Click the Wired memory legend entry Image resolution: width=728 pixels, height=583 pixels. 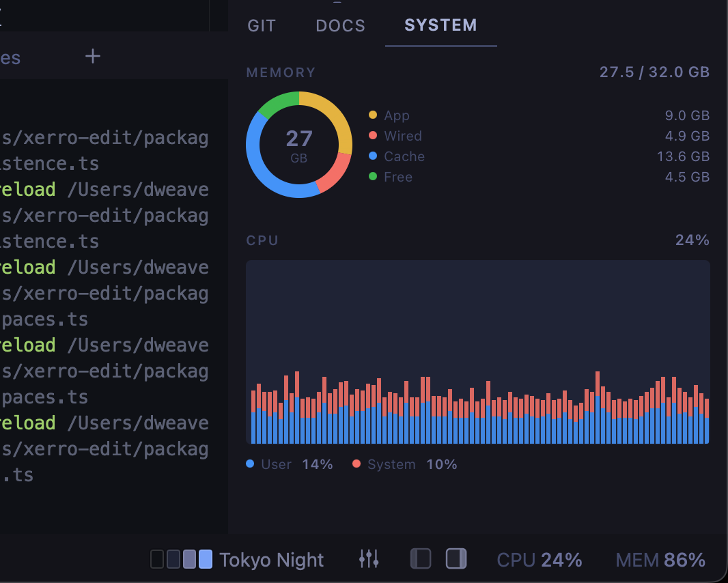click(395, 136)
